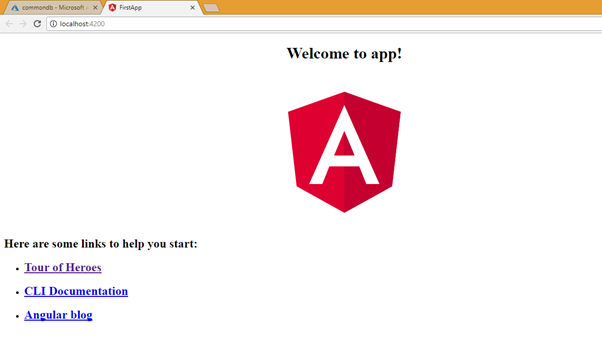Close the FirstApp tab
Screen dimensions: 602x362
[192, 7]
